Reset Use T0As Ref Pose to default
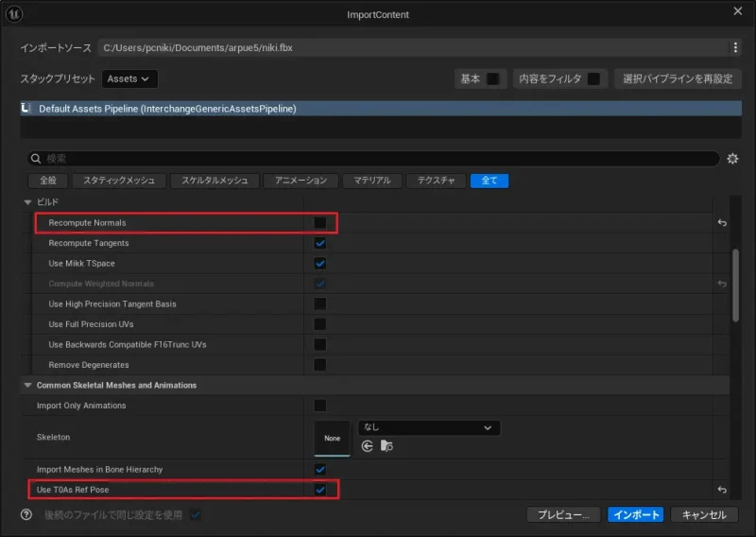Viewport: 756px width, 537px height. [722, 490]
